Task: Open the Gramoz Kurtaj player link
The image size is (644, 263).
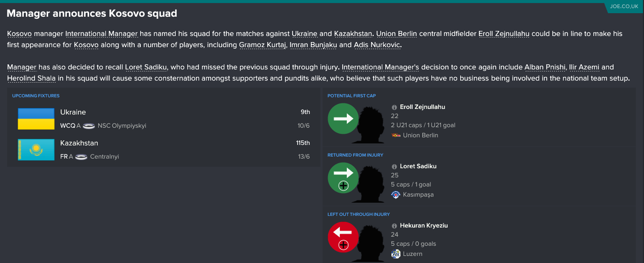Action: [x=263, y=45]
